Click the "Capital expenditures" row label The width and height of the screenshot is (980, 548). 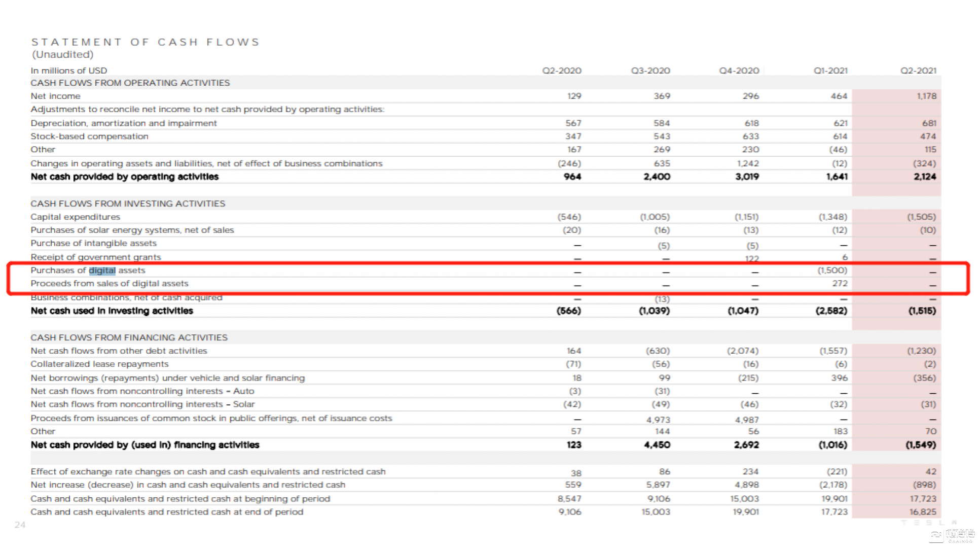pyautogui.click(x=75, y=217)
